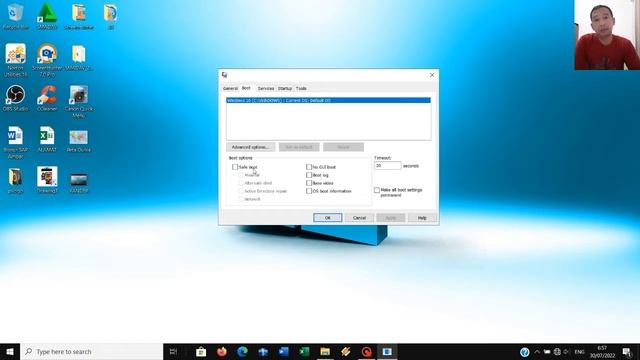Open Word from the taskbar

click(x=284, y=351)
